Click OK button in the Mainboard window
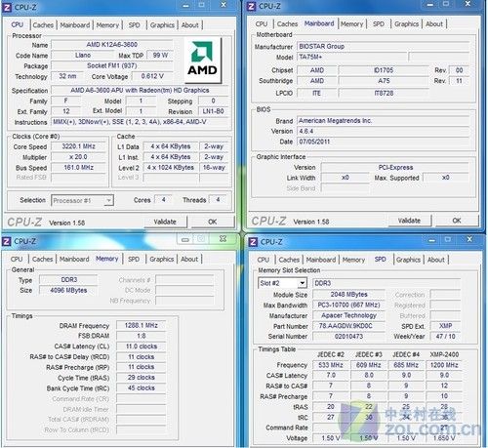This screenshot has width=488, height=448. [457, 221]
